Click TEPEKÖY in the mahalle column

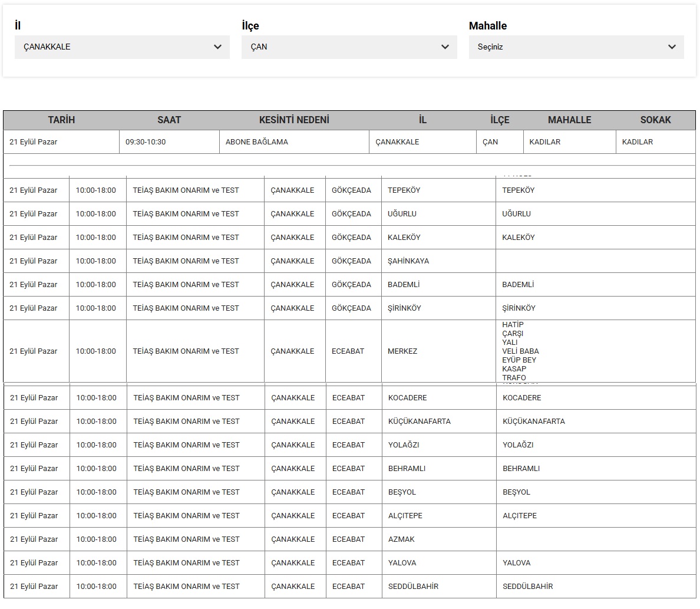[x=404, y=190]
